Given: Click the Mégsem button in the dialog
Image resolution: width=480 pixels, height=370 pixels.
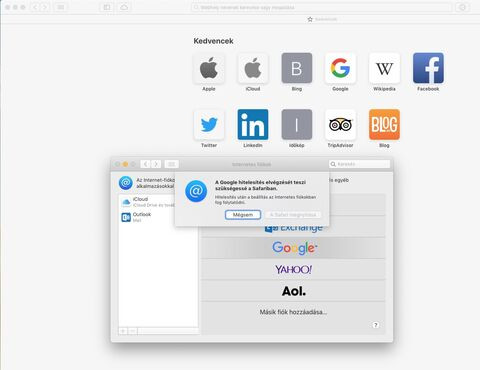Looking at the screenshot, I should [x=243, y=215].
